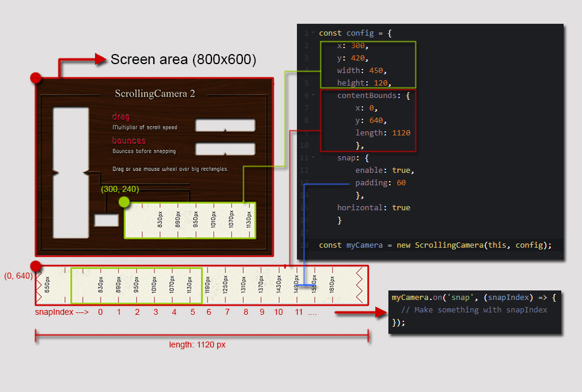The image size is (582, 392).
Task: Collapse the contentBounds code block fold arrow
Action: pos(313,96)
